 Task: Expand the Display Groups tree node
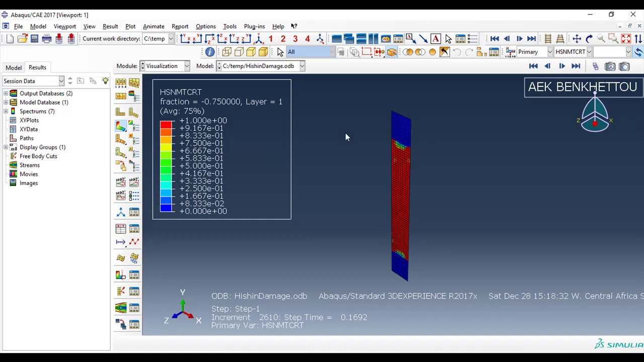pyautogui.click(x=6, y=147)
